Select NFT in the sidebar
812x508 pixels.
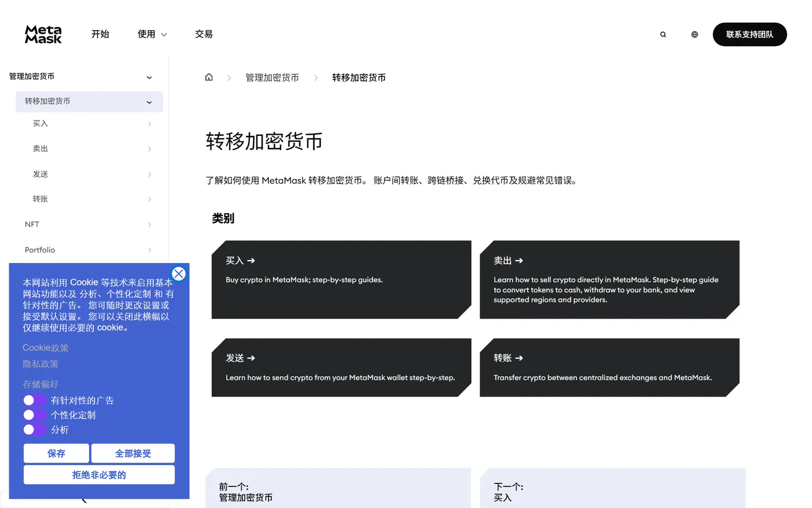pyautogui.click(x=32, y=224)
